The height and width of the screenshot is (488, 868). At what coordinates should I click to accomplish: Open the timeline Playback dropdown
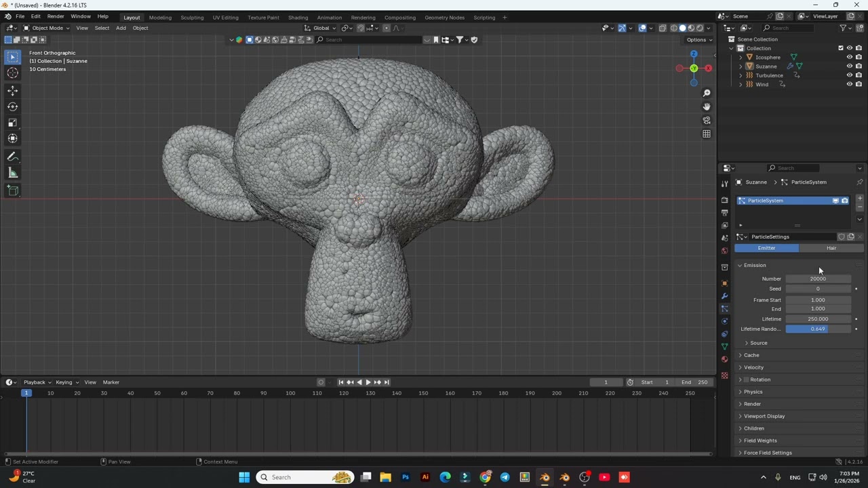[x=37, y=382]
